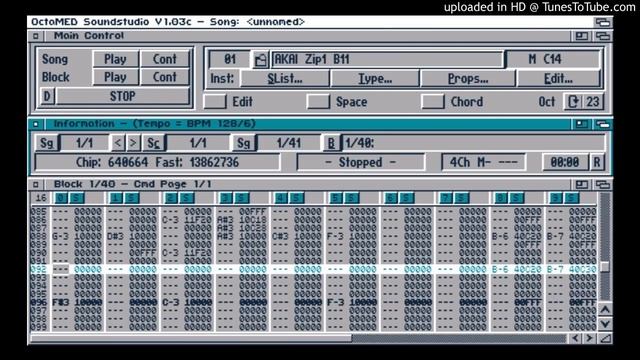Click the Song Play button
Screen dimensions: 640x360
click(x=116, y=59)
